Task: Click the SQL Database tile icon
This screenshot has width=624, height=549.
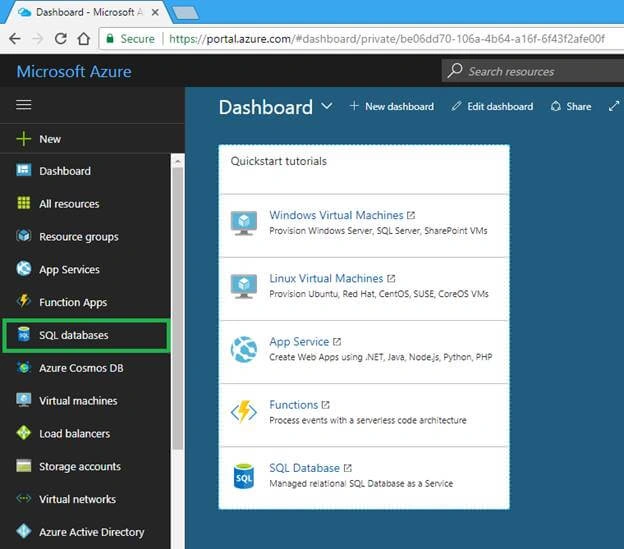Action: (x=244, y=476)
